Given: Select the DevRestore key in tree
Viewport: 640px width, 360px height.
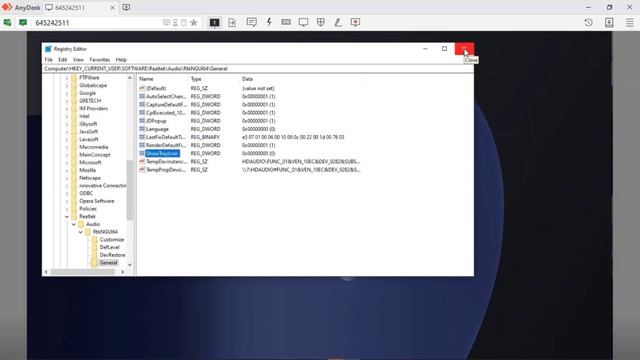Looking at the screenshot, I should pyautogui.click(x=112, y=255).
